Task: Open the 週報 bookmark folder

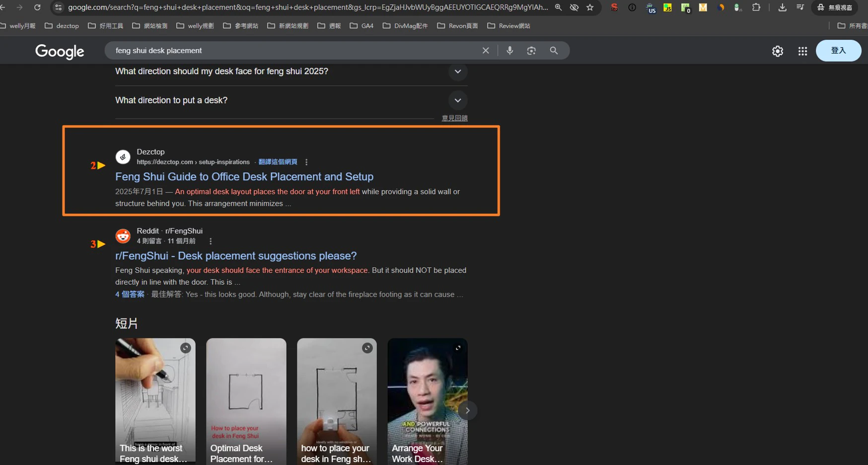Action: point(329,26)
